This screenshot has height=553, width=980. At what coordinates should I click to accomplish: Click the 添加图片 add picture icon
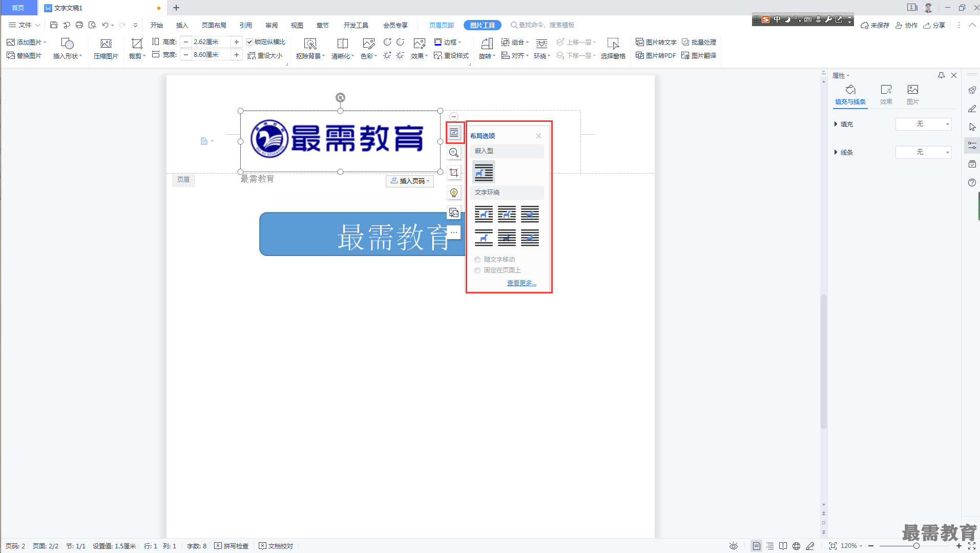[11, 42]
